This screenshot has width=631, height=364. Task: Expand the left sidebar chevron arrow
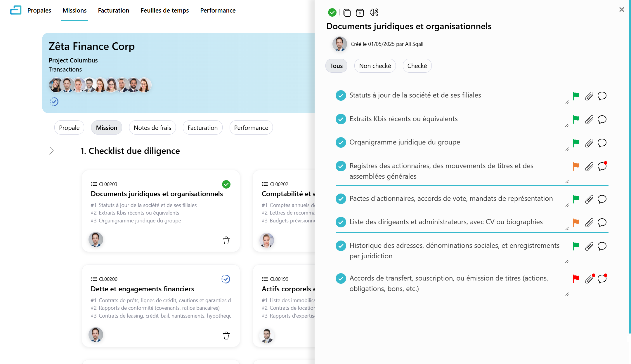(51, 151)
